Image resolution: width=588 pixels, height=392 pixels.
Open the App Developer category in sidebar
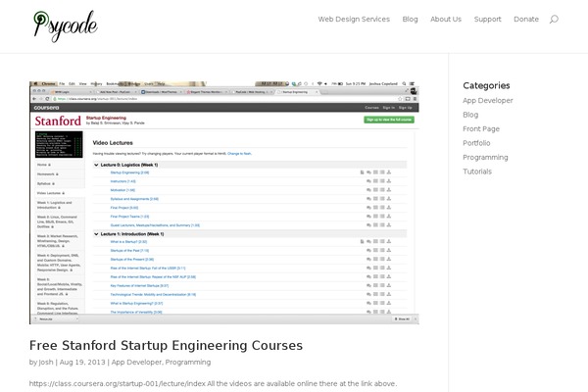pos(487,101)
